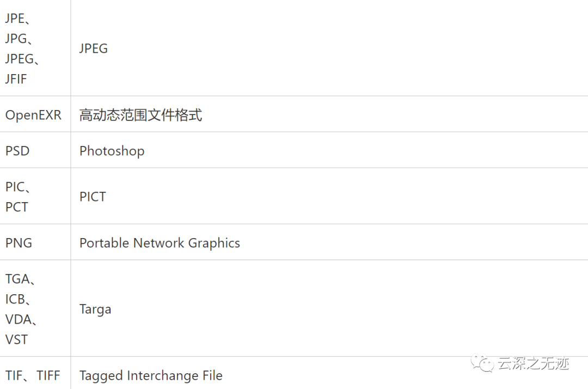Image resolution: width=588 pixels, height=389 pixels.
Task: Select the PSD extension cell
Action: 35,150
